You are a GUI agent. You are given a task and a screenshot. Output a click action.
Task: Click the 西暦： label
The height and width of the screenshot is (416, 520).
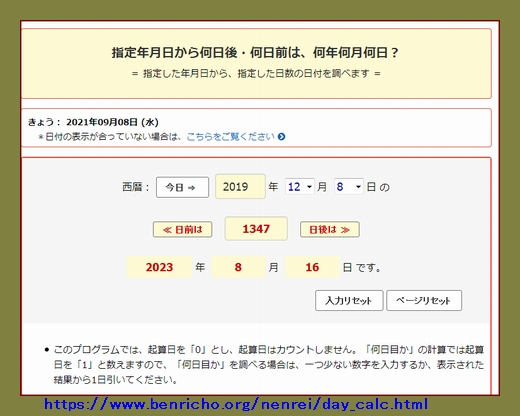[136, 187]
